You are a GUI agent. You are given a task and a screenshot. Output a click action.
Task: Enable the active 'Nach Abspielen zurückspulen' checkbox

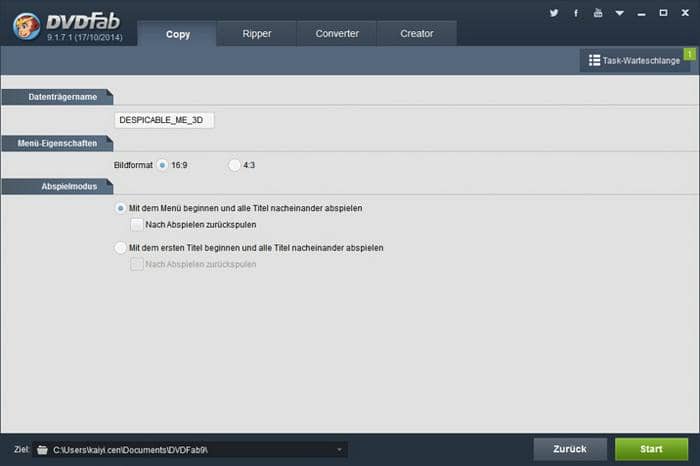137,225
